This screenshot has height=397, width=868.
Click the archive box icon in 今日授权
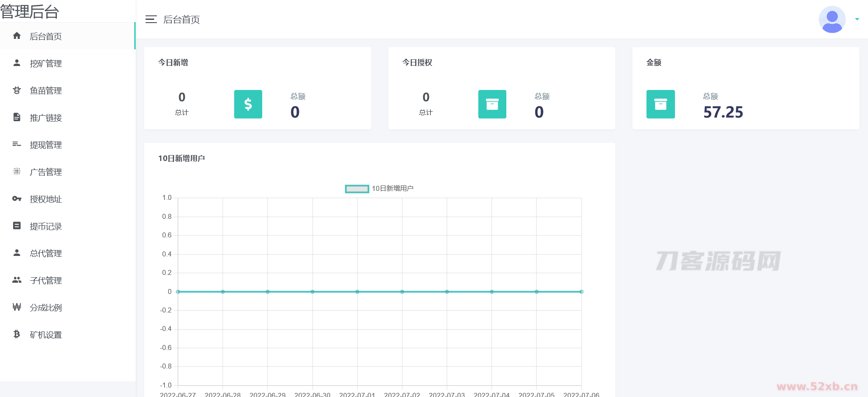(x=492, y=104)
